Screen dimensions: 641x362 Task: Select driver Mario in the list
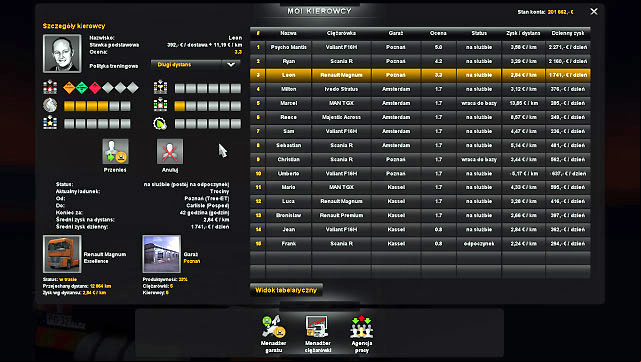pyautogui.click(x=420, y=187)
